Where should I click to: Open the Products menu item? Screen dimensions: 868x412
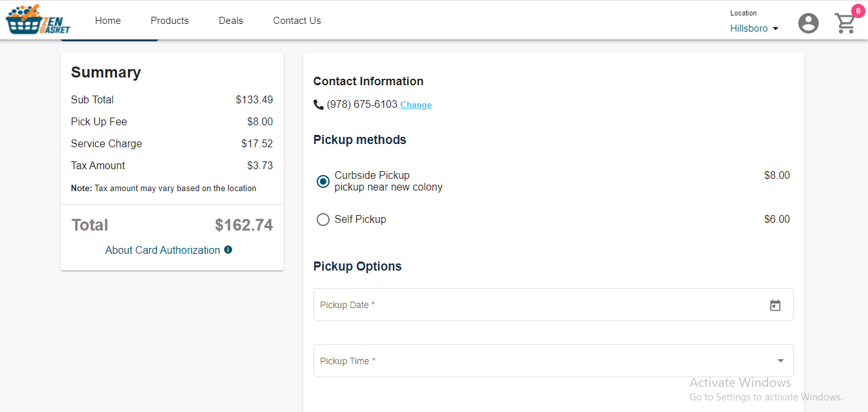(x=169, y=21)
